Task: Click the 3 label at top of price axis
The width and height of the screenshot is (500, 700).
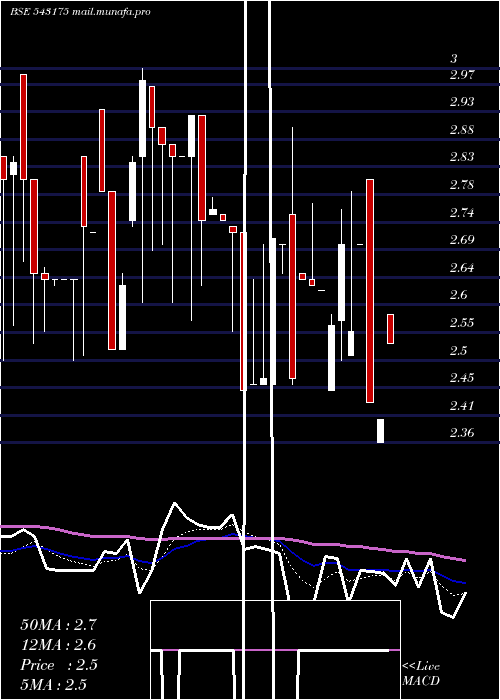Action: 454,59
